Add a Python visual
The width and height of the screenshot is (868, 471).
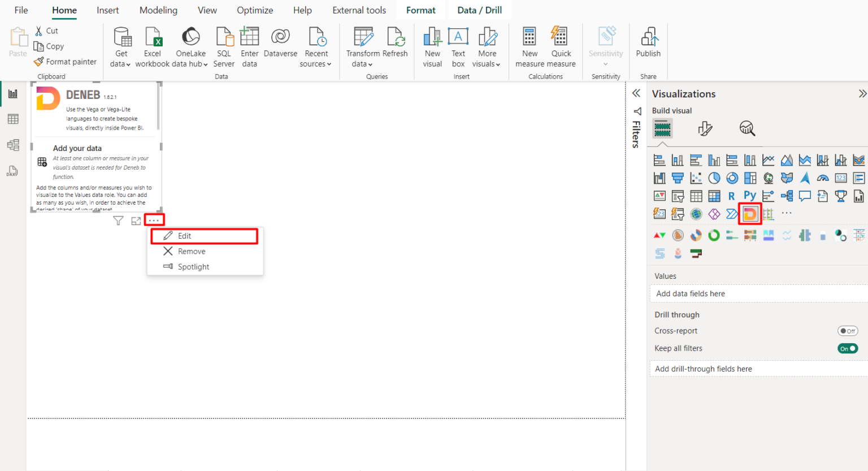[750, 196]
